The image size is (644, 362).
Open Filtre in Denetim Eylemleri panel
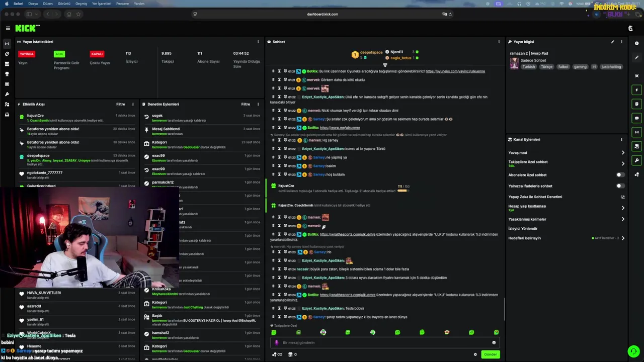tap(246, 104)
